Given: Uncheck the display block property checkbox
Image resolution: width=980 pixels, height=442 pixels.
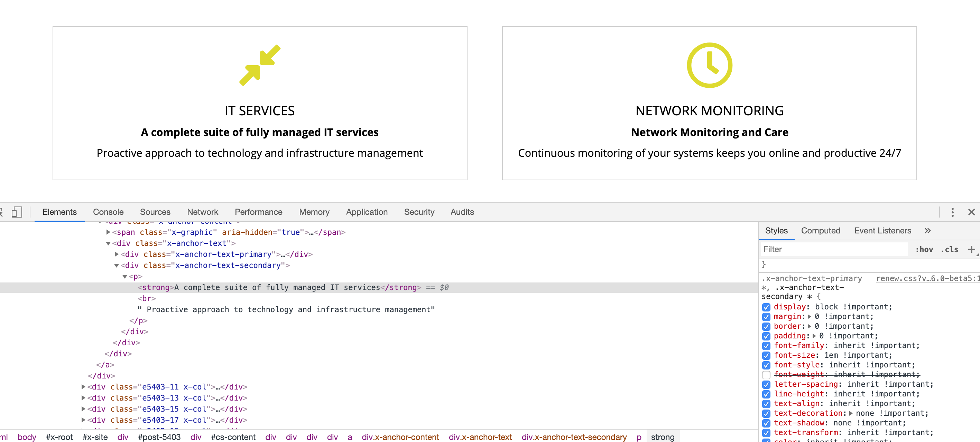Looking at the screenshot, I should (766, 307).
